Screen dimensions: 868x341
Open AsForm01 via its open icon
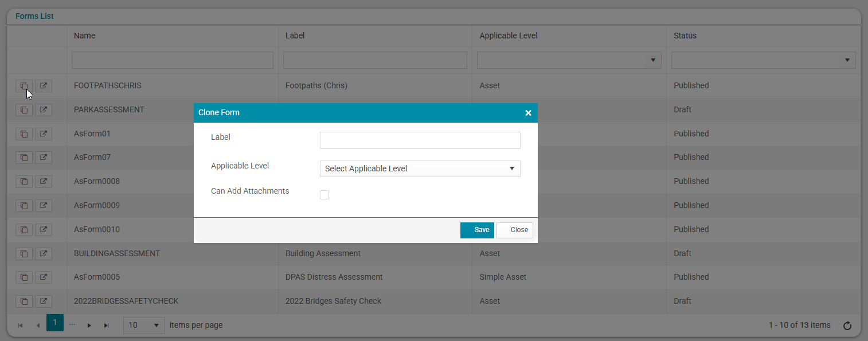[x=44, y=134]
